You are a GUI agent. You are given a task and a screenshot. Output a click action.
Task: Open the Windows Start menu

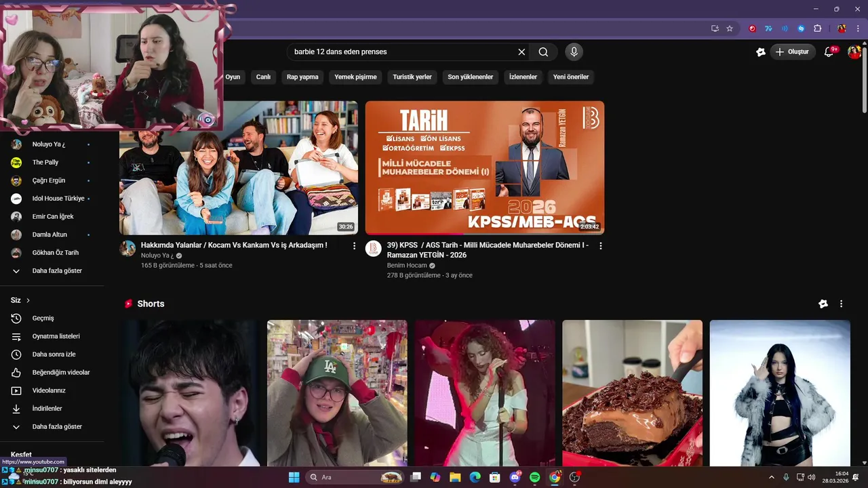pyautogui.click(x=294, y=477)
